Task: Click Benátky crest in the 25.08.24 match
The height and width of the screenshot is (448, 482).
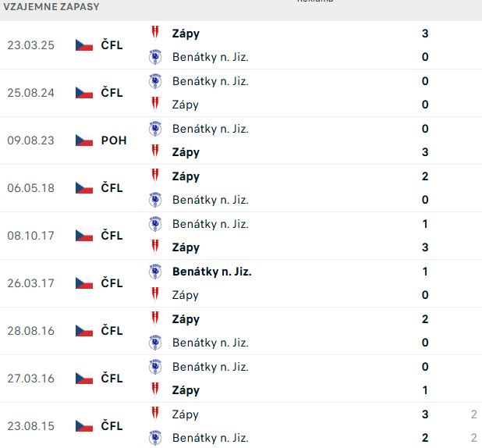Action: click(155, 81)
